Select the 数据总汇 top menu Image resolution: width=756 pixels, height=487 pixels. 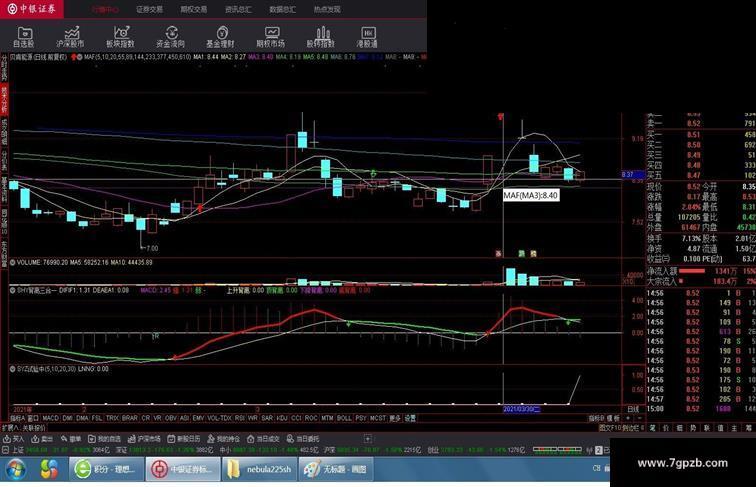pos(283,9)
